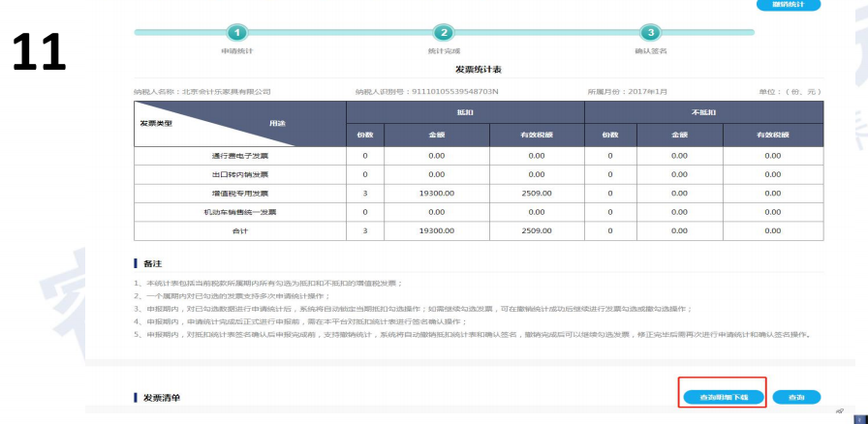Select step 3 circle 确认签名
The height and width of the screenshot is (424, 868).
click(x=650, y=33)
